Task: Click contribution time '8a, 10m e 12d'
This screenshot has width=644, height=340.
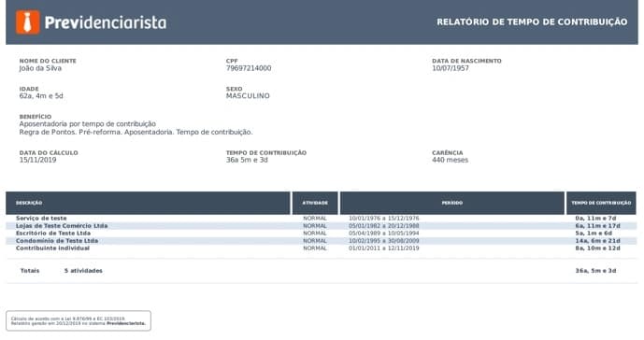Action: pos(597,248)
